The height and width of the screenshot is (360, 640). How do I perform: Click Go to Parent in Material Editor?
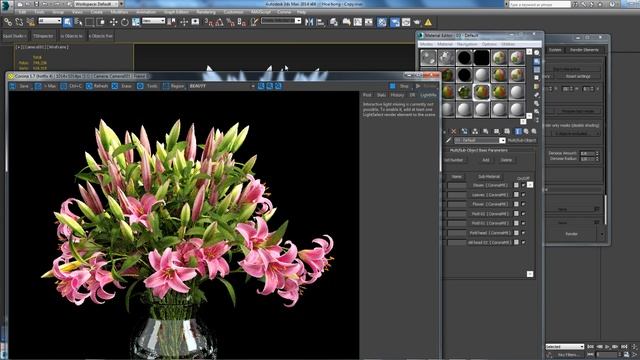[526, 131]
